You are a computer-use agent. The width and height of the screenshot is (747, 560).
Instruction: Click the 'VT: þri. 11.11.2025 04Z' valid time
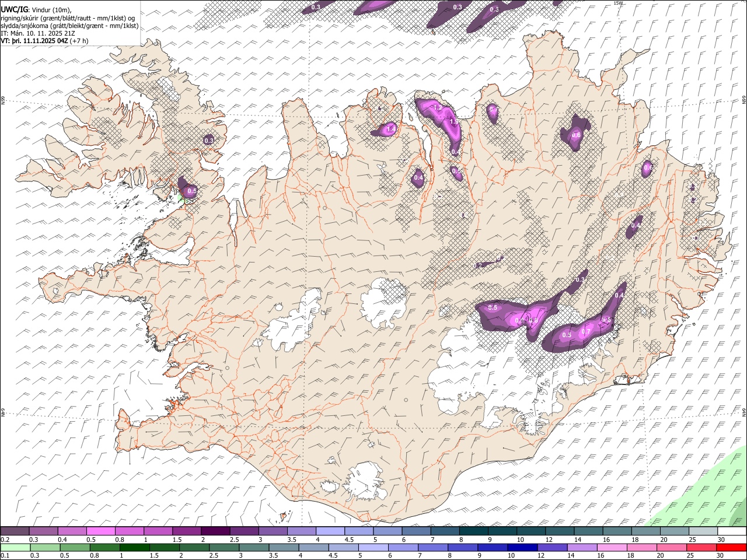coord(34,41)
